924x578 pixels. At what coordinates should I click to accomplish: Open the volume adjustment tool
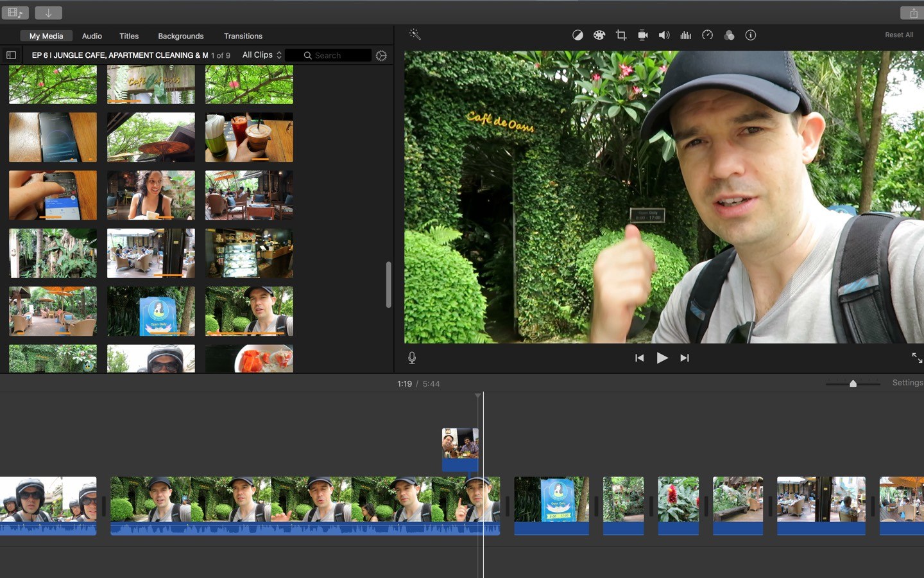click(x=664, y=35)
